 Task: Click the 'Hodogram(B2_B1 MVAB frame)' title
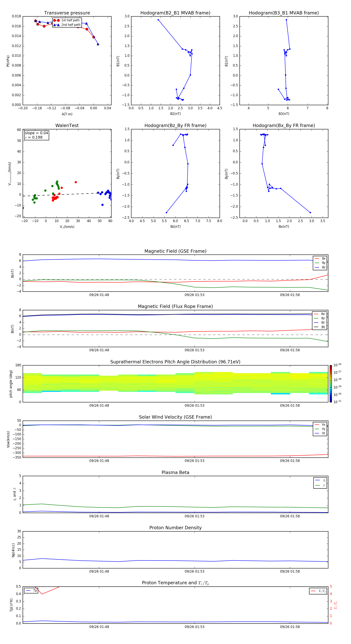pyautogui.click(x=175, y=13)
